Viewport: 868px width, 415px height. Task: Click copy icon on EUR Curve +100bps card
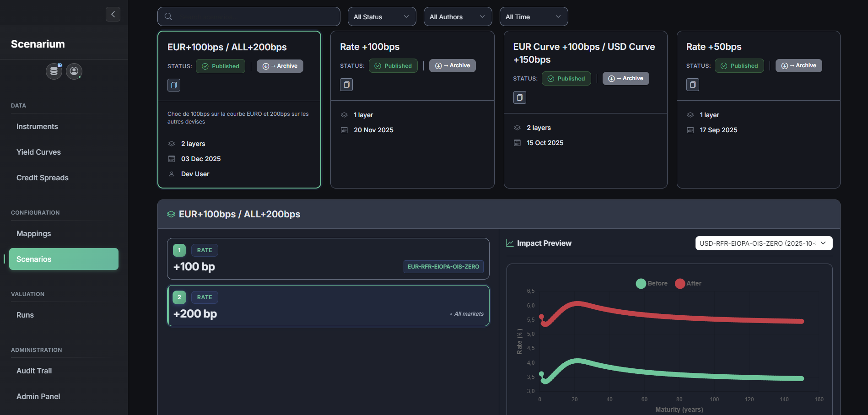tap(519, 97)
